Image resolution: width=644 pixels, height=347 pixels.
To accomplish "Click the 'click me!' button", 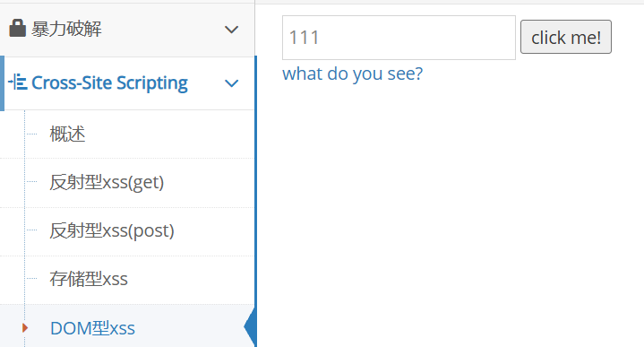I will [x=566, y=37].
